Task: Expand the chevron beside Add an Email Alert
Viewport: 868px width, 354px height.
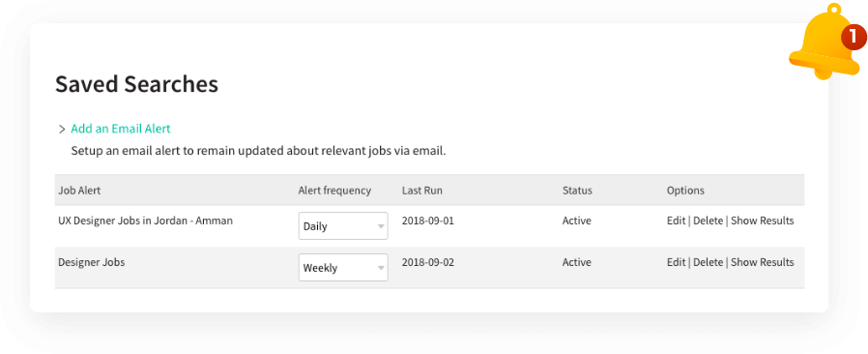Action: 62,129
